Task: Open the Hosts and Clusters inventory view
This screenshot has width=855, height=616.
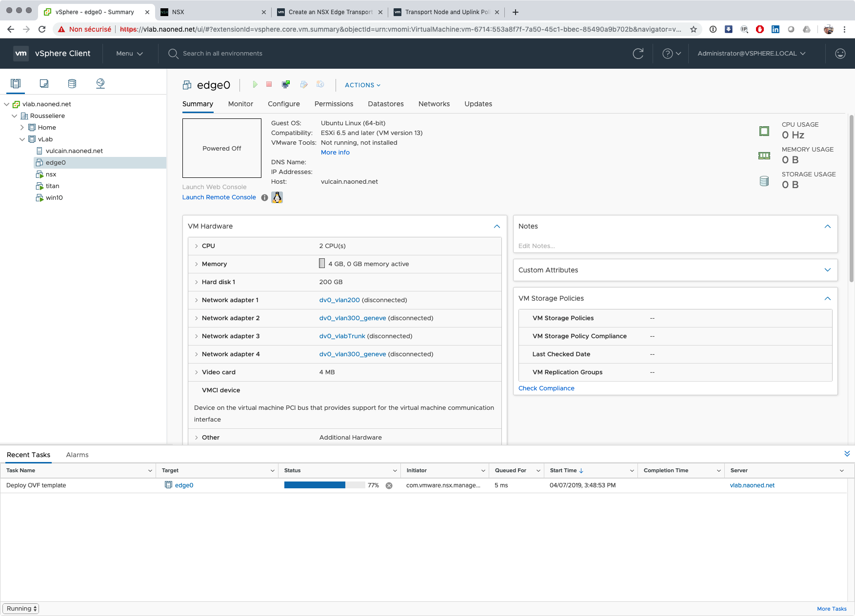Action: pyautogui.click(x=16, y=83)
